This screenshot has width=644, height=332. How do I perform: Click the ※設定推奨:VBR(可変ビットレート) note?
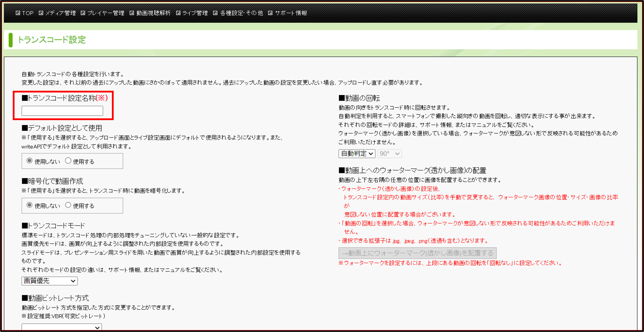(63, 316)
